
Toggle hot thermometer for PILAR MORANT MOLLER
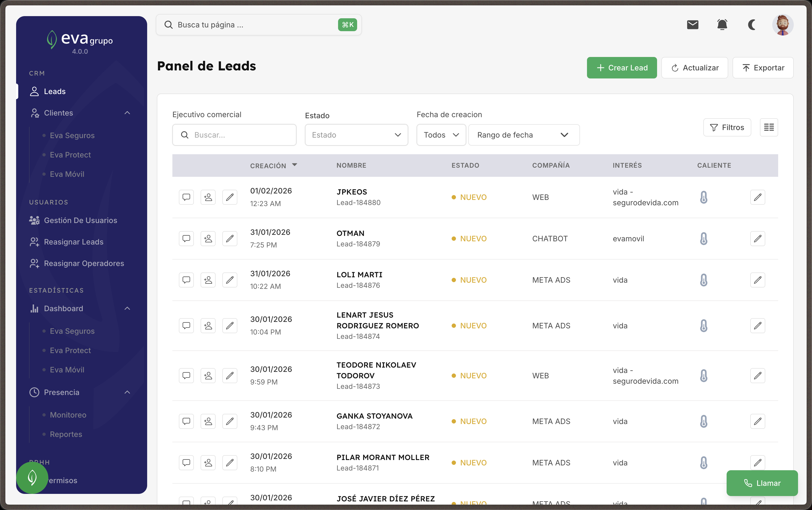coord(704,463)
